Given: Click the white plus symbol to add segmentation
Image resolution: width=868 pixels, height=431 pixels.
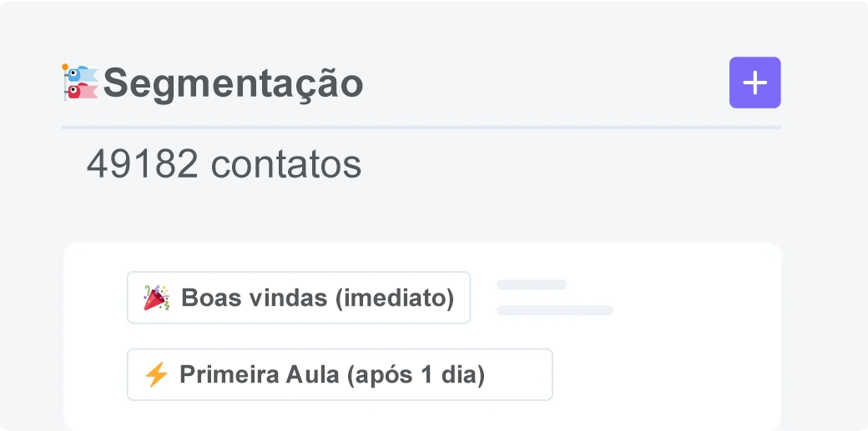Looking at the screenshot, I should click(x=754, y=83).
